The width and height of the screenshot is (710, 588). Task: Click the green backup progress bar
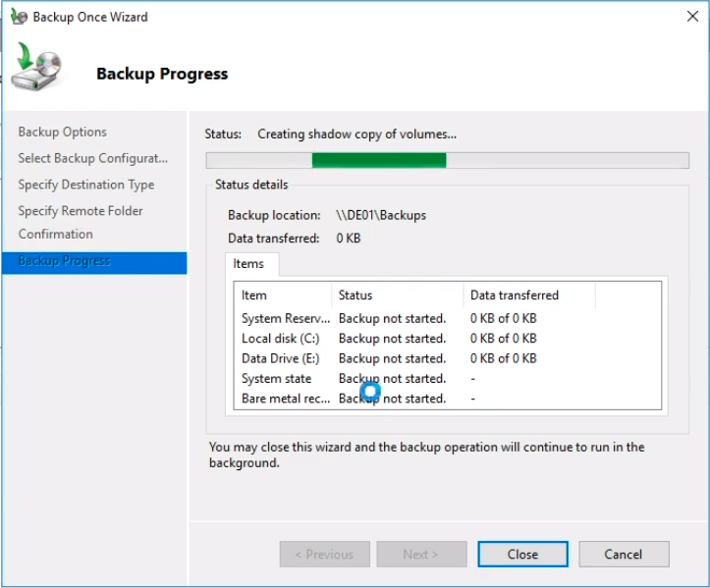[448, 160]
